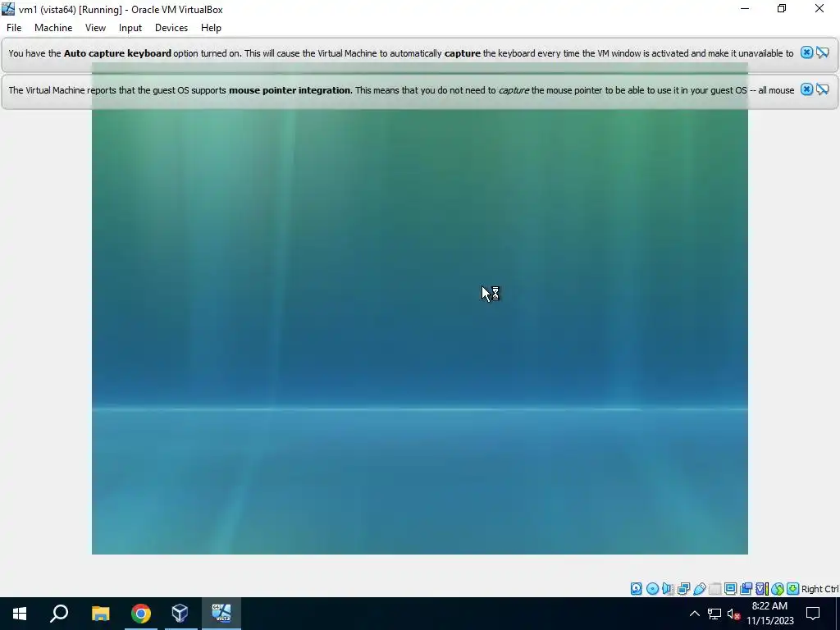Open the Devices menu

171,28
